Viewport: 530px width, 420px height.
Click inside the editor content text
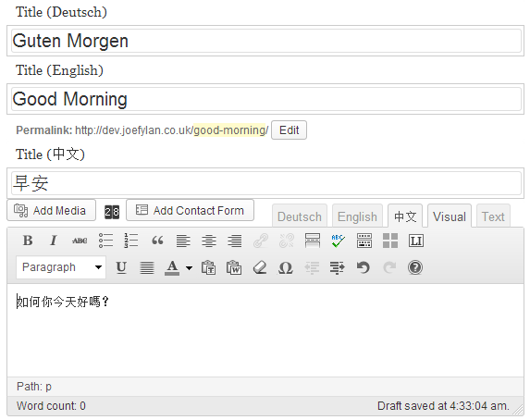(x=63, y=302)
